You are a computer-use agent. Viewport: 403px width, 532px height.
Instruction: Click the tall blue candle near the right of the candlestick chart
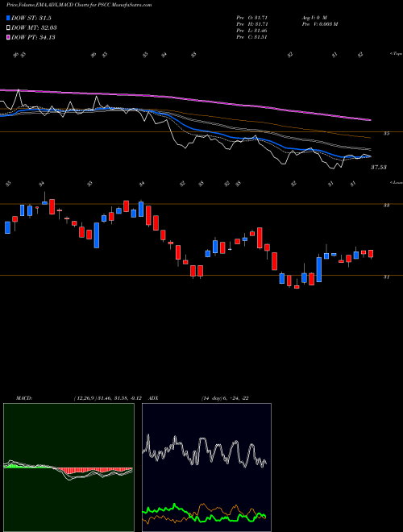pyautogui.click(x=319, y=270)
